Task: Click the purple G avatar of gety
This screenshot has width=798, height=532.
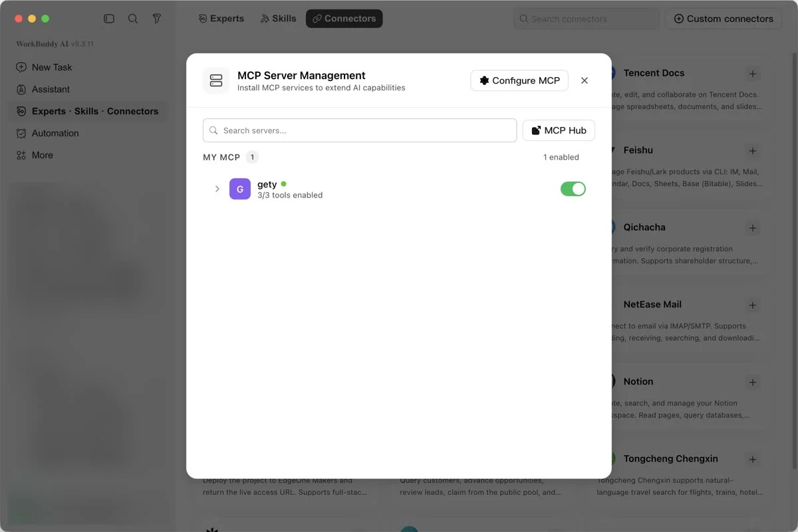Action: click(x=240, y=189)
